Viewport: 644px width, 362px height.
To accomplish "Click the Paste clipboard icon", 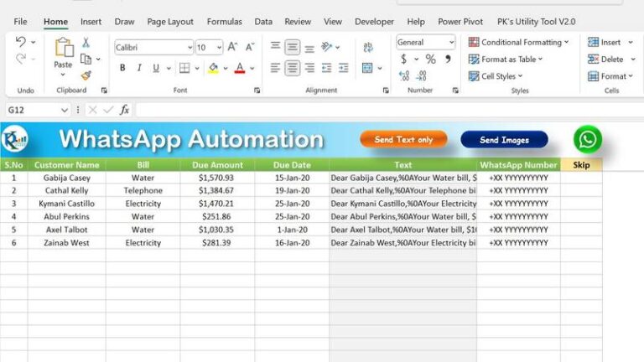I will click(x=64, y=47).
